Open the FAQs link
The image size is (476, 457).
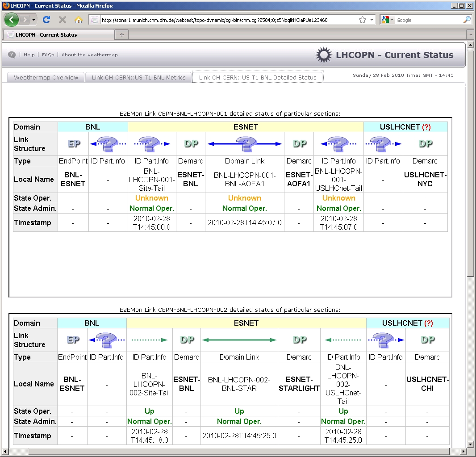coord(48,55)
